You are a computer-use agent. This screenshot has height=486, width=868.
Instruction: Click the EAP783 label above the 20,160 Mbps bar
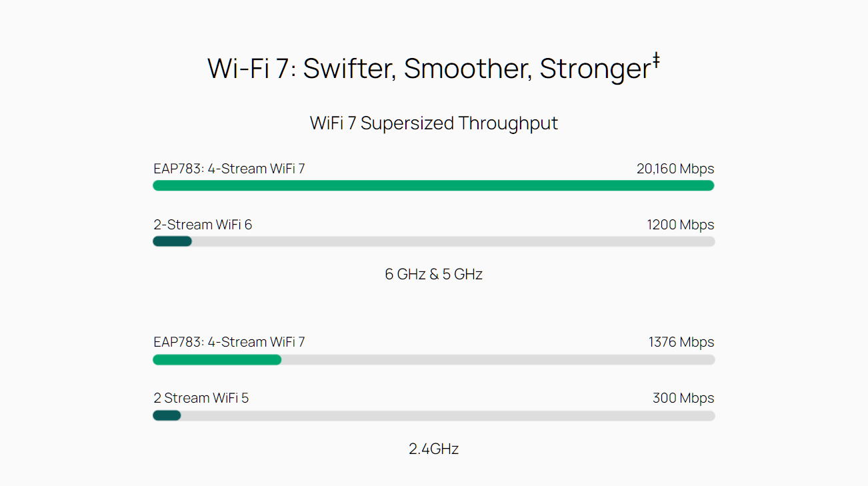click(229, 169)
